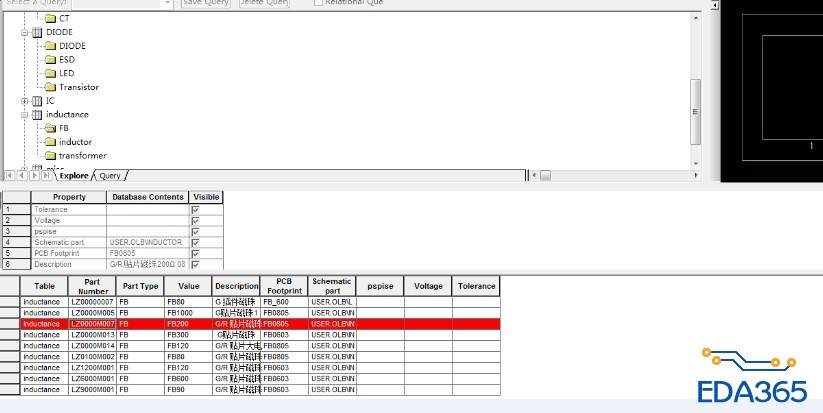Click the Database Contents column header

[147, 197]
